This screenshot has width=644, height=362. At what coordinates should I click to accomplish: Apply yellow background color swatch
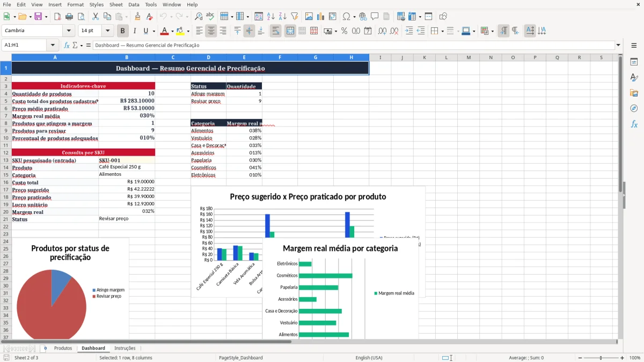click(180, 31)
